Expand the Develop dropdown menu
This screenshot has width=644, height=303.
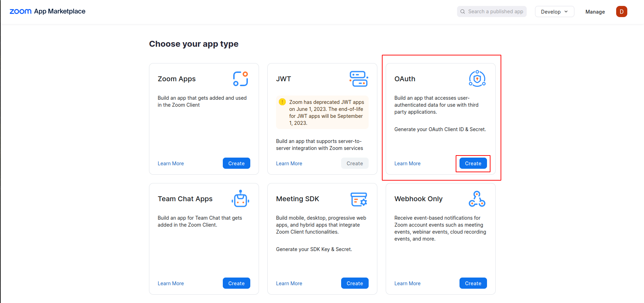[554, 12]
